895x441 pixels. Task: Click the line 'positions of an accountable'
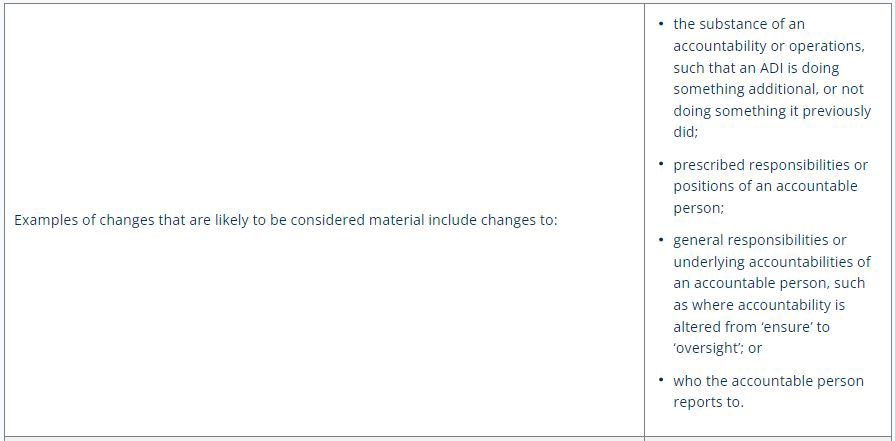coord(765,187)
